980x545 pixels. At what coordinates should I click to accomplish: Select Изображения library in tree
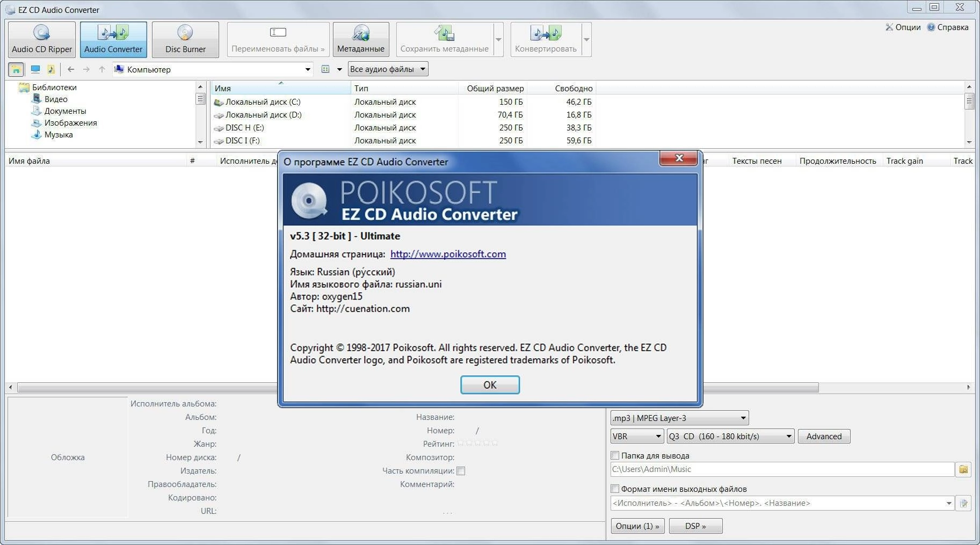[70, 122]
